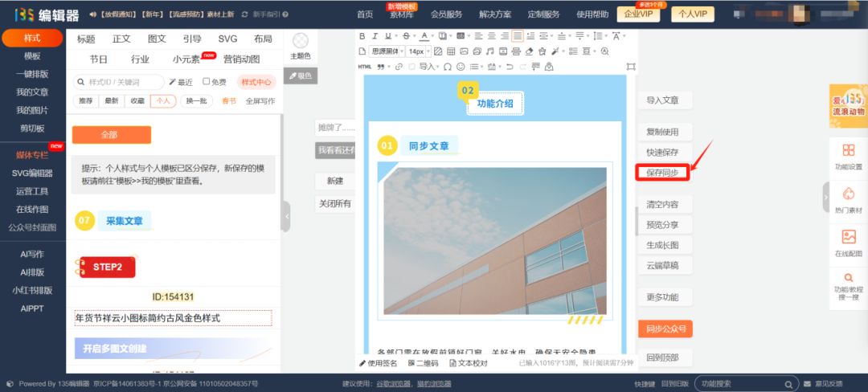
Task: Collapse the left style panel handle
Action: coord(286,216)
